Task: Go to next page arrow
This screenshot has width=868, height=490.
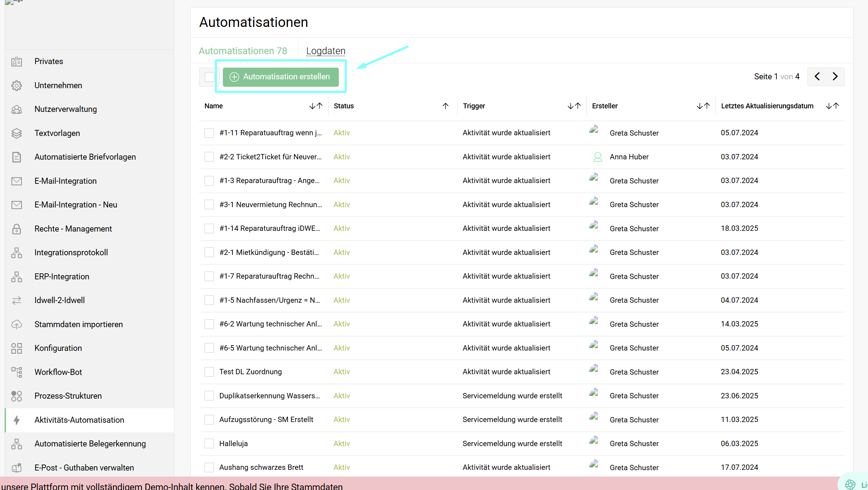Action: pos(835,76)
